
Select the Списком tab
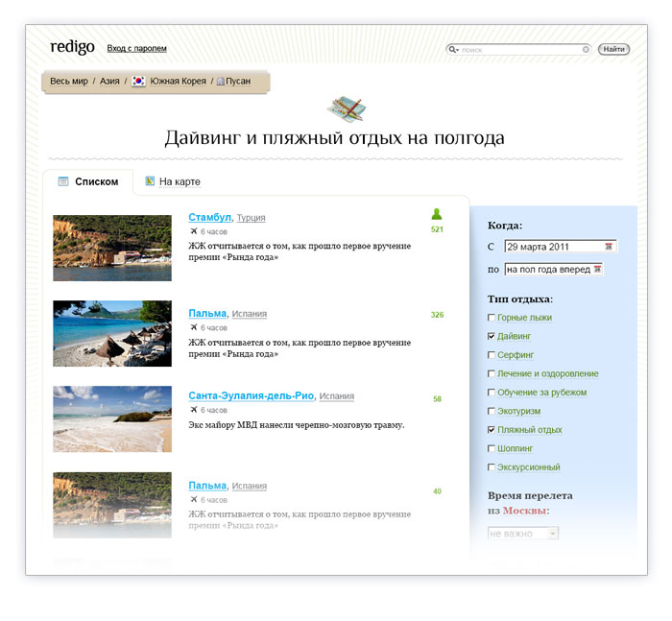click(x=95, y=181)
